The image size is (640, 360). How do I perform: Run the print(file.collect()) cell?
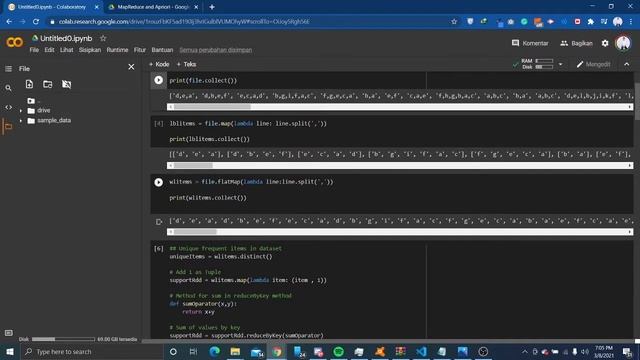[x=158, y=80]
